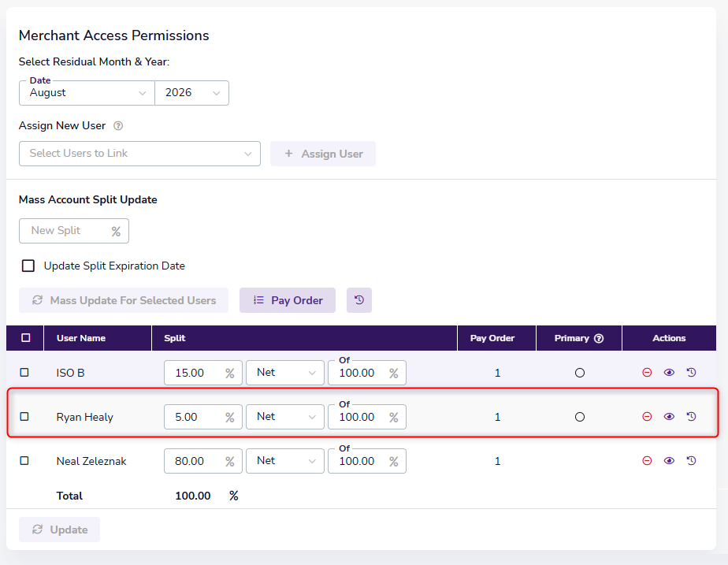The height and width of the screenshot is (565, 728).
Task: Click the remove icon for ISO B
Action: pos(647,373)
